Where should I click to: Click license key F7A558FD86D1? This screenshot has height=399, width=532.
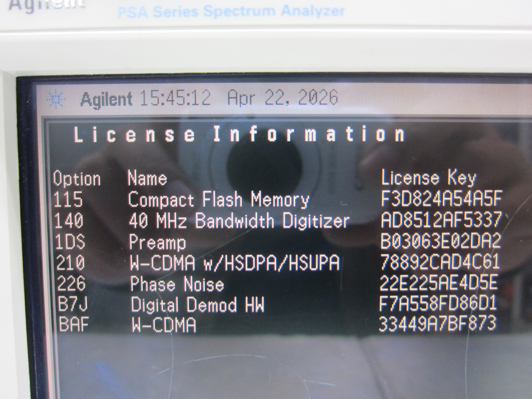438,303
